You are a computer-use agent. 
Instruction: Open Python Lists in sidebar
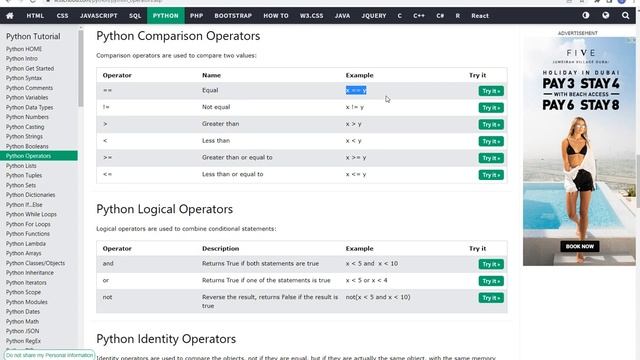point(21,166)
